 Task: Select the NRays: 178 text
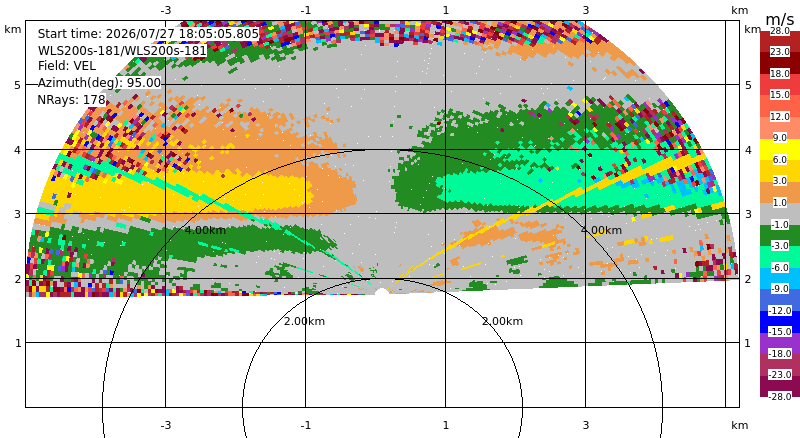coord(71,100)
